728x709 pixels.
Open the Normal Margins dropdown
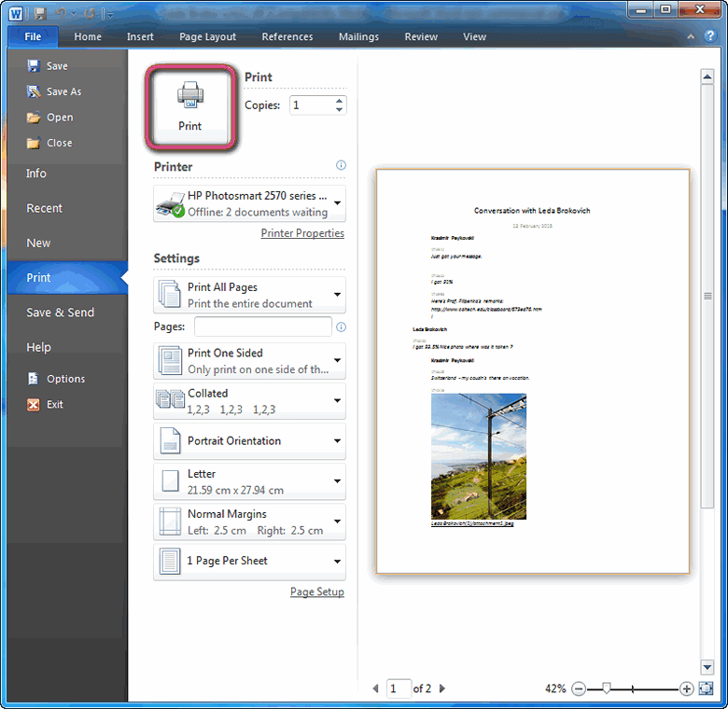pos(250,521)
